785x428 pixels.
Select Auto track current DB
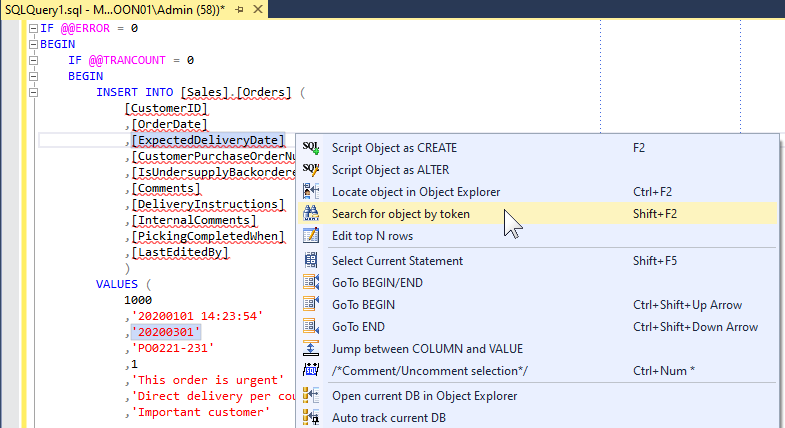pos(538,417)
